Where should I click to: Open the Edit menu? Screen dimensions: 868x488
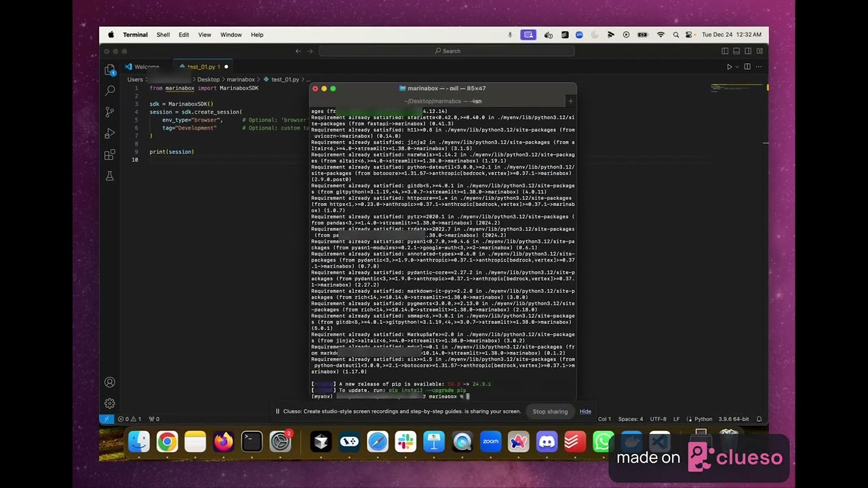click(184, 35)
